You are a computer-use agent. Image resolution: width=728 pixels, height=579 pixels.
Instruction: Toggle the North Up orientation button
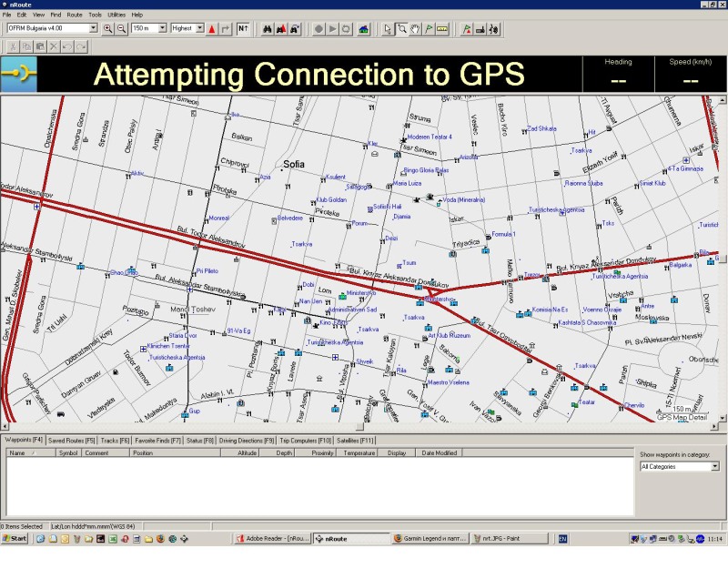click(243, 29)
